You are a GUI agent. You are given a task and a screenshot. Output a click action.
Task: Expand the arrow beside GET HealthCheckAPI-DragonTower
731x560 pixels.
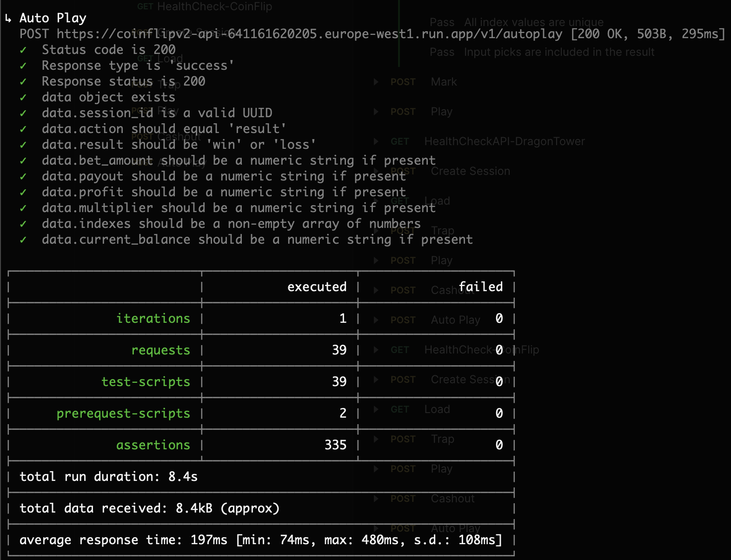pos(376,142)
